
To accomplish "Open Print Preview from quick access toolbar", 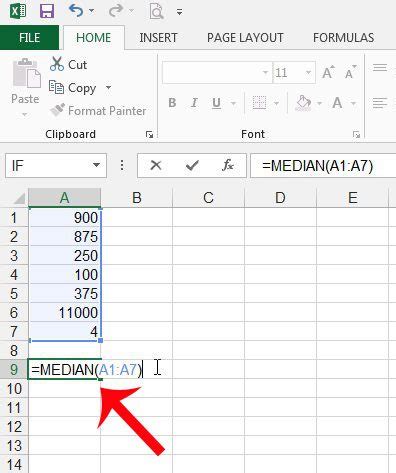I will coord(156,12).
